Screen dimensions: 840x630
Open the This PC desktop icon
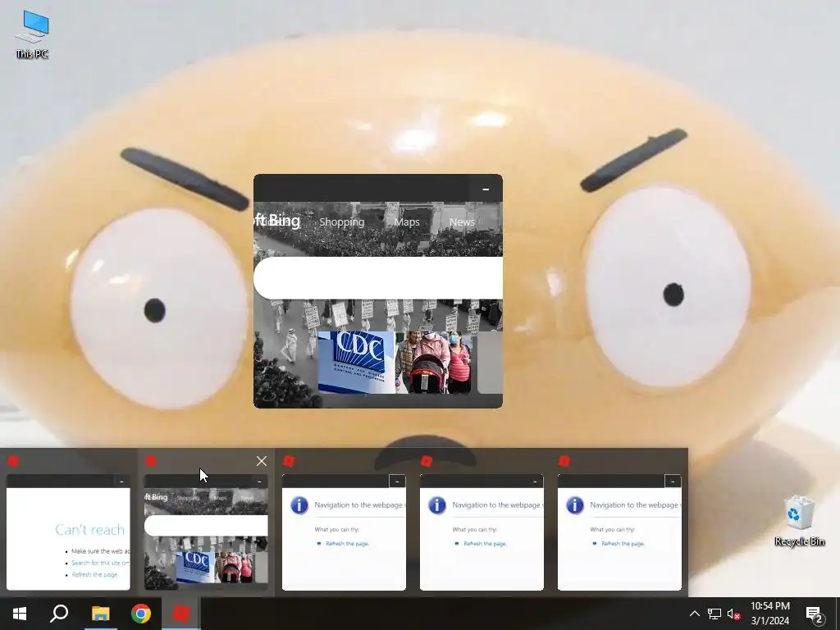coord(32,34)
